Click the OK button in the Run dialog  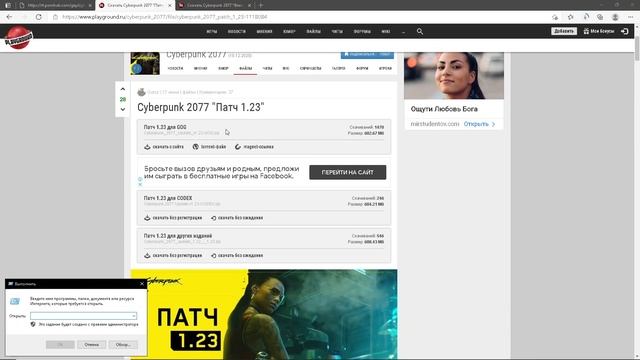pyautogui.click(x=60, y=344)
